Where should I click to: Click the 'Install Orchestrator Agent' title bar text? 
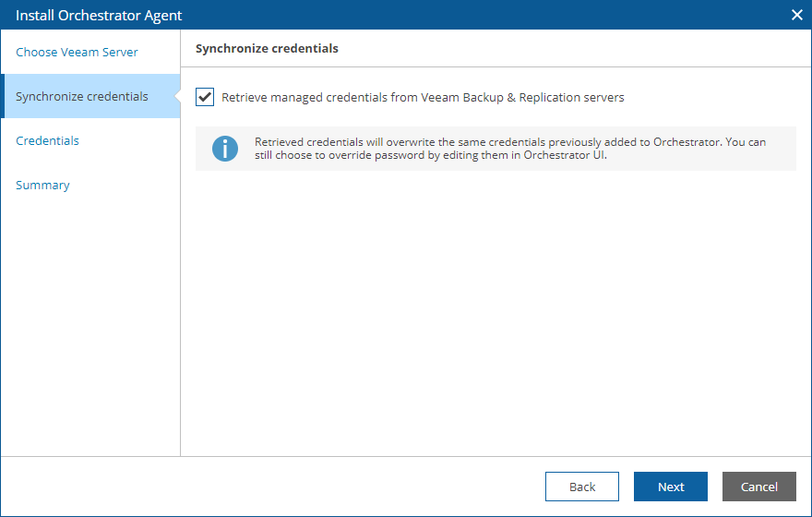99,16
